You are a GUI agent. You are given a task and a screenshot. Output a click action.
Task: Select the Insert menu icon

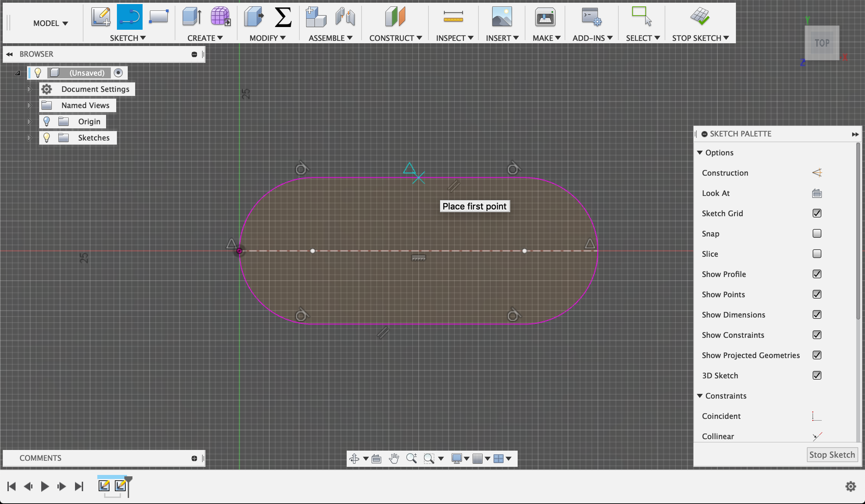pos(501,18)
